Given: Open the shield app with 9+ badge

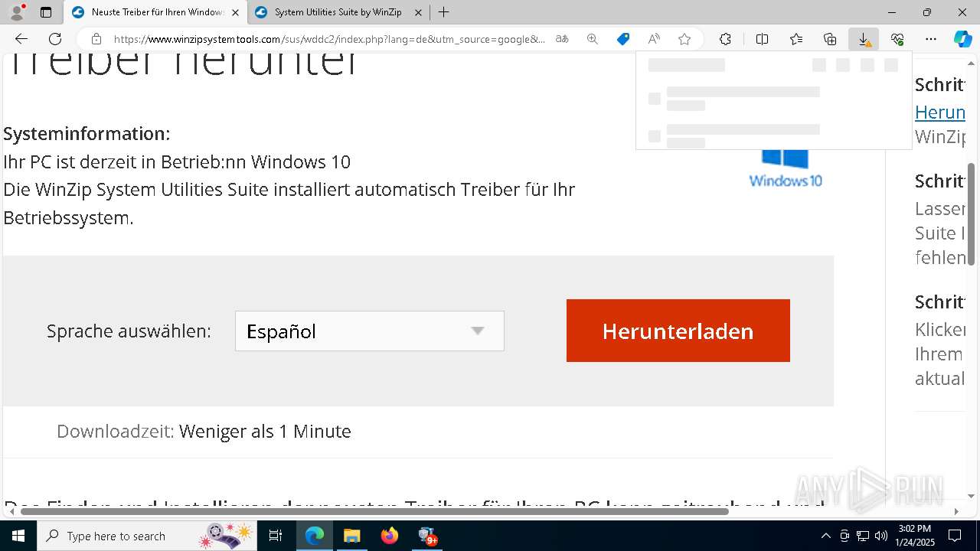Looking at the screenshot, I should [427, 536].
